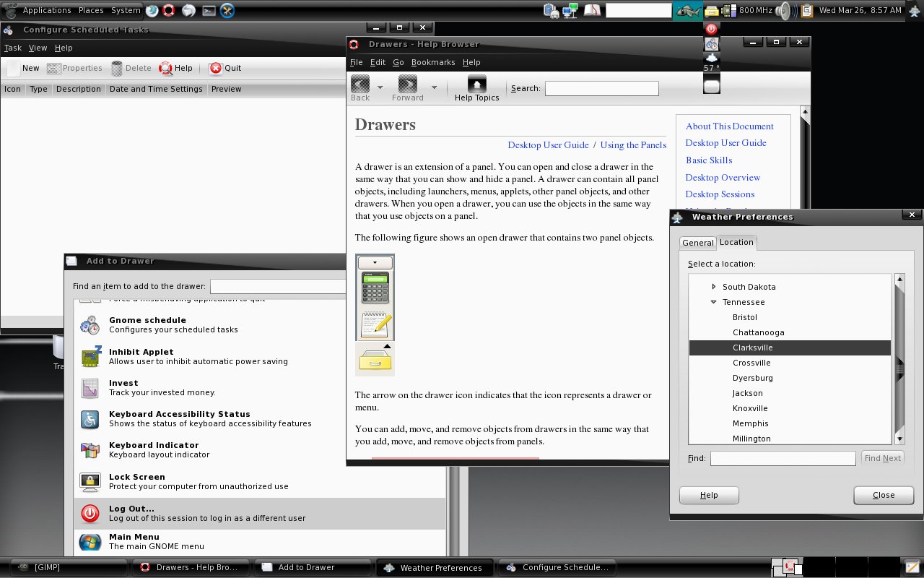This screenshot has width=924, height=578.
Task: Go Forward in the Help Browser
Action: [408, 88]
